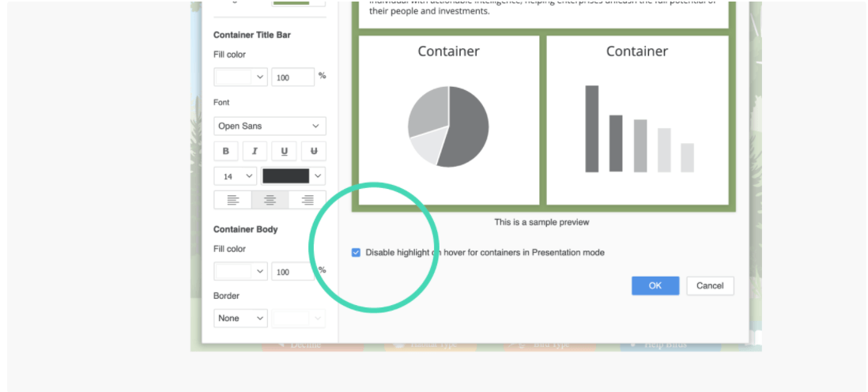868x392 pixels.
Task: Open the Open Sans font dropdown
Action: coord(270,126)
